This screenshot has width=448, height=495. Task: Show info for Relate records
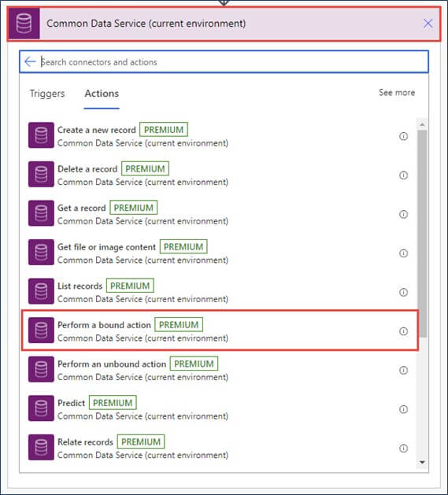tap(403, 449)
